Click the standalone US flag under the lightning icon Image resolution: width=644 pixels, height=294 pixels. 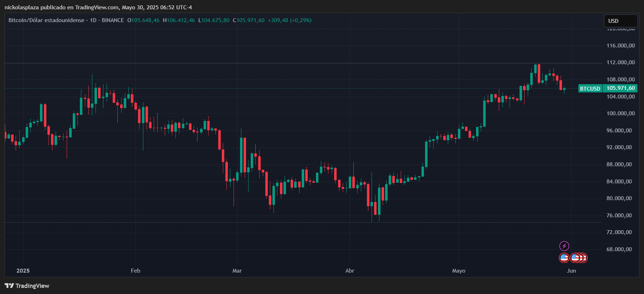564,258
